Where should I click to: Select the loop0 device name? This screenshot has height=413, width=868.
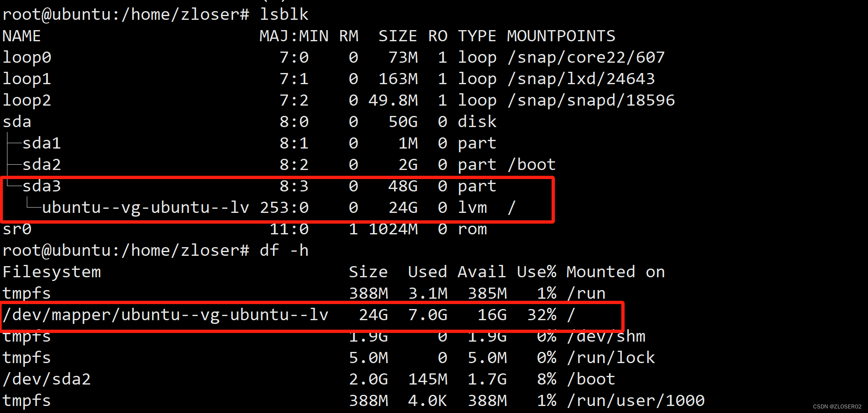pyautogui.click(x=27, y=57)
